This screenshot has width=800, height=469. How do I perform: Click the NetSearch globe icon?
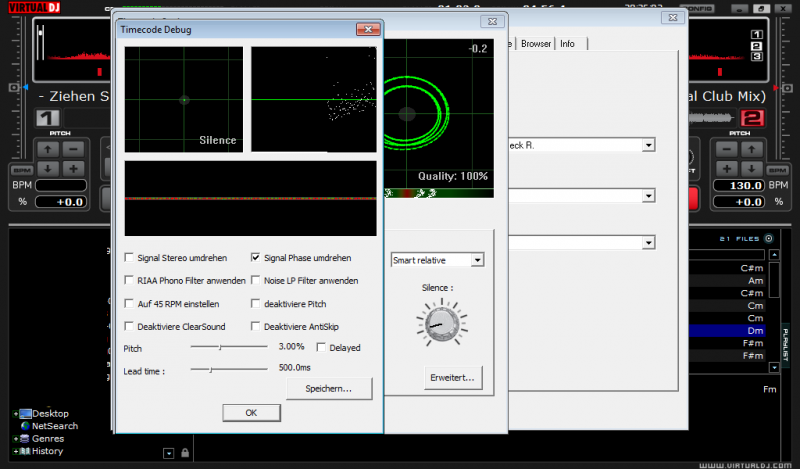click(25, 426)
